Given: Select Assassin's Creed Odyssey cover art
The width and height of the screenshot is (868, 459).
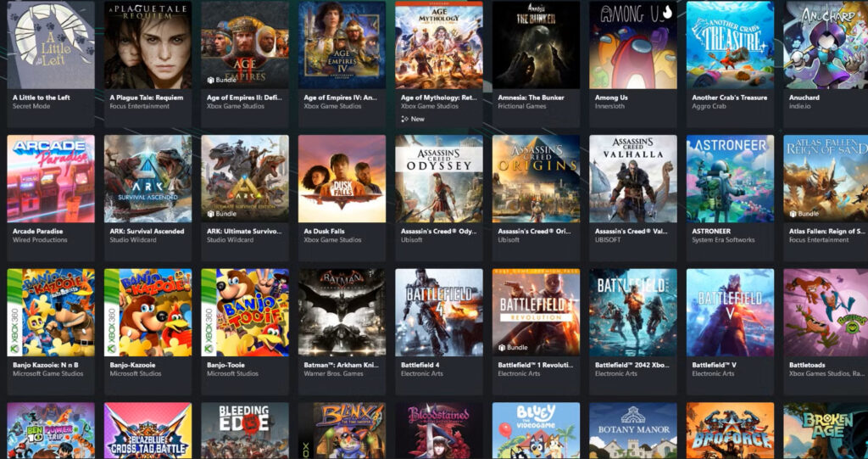Looking at the screenshot, I should 439,178.
